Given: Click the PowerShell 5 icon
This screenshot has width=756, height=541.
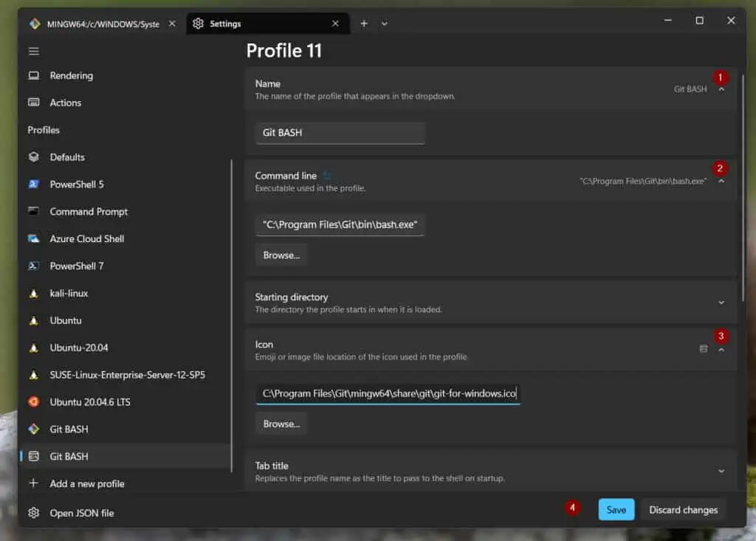Looking at the screenshot, I should pos(34,185).
